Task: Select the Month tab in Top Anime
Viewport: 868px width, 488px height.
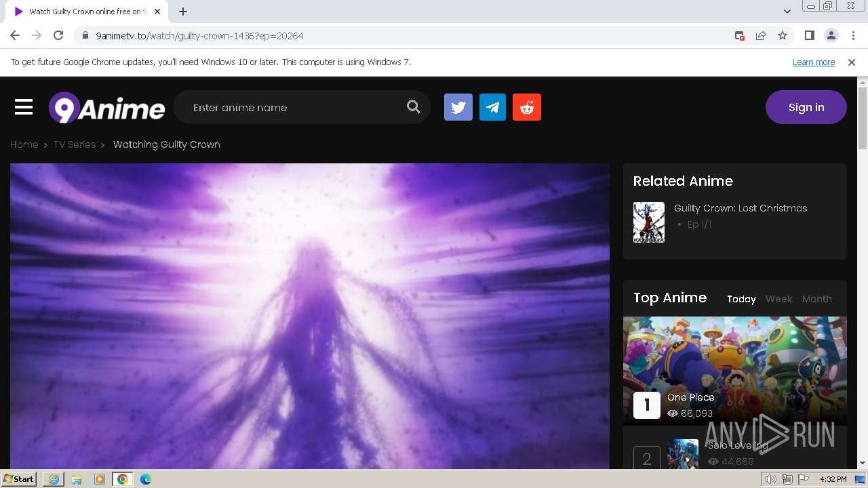Action: 816,299
